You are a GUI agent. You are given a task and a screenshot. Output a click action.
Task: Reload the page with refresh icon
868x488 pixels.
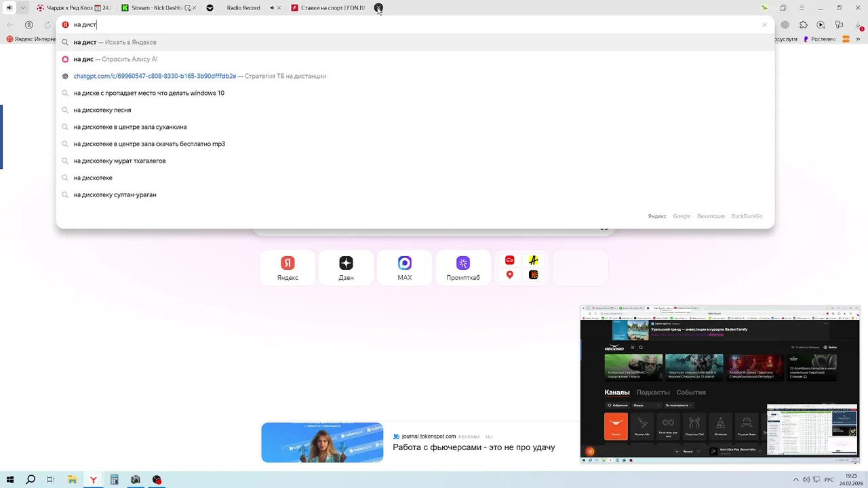[x=47, y=24]
